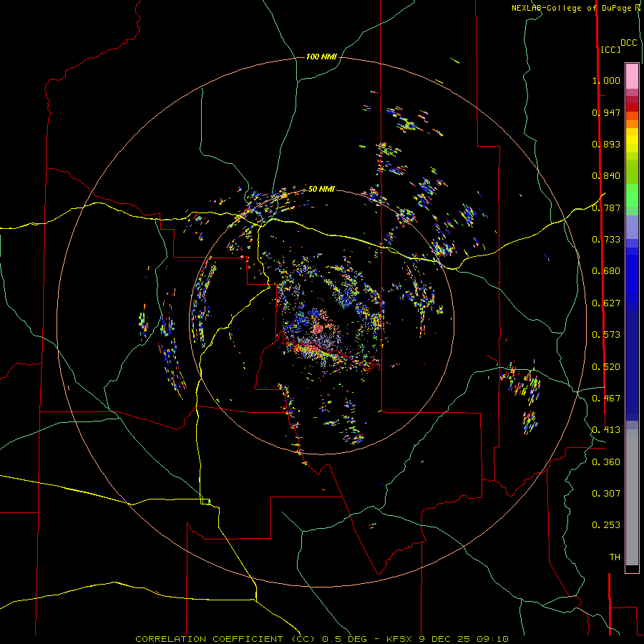Click the 0.573 scale value
This screenshot has height=644, width=644.
pyautogui.click(x=606, y=335)
